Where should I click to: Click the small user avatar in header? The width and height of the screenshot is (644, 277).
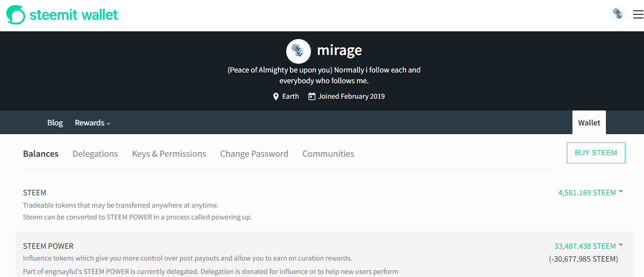[x=618, y=14]
